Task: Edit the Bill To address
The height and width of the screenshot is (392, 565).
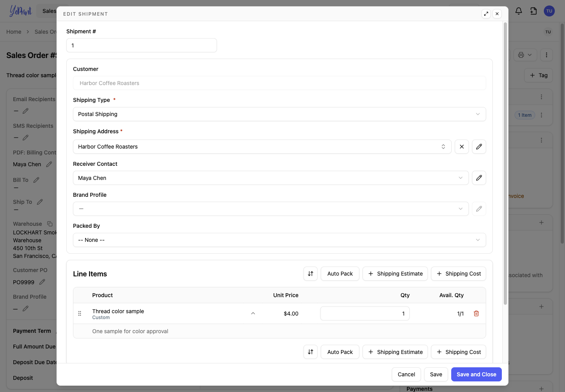Action: 36,180
